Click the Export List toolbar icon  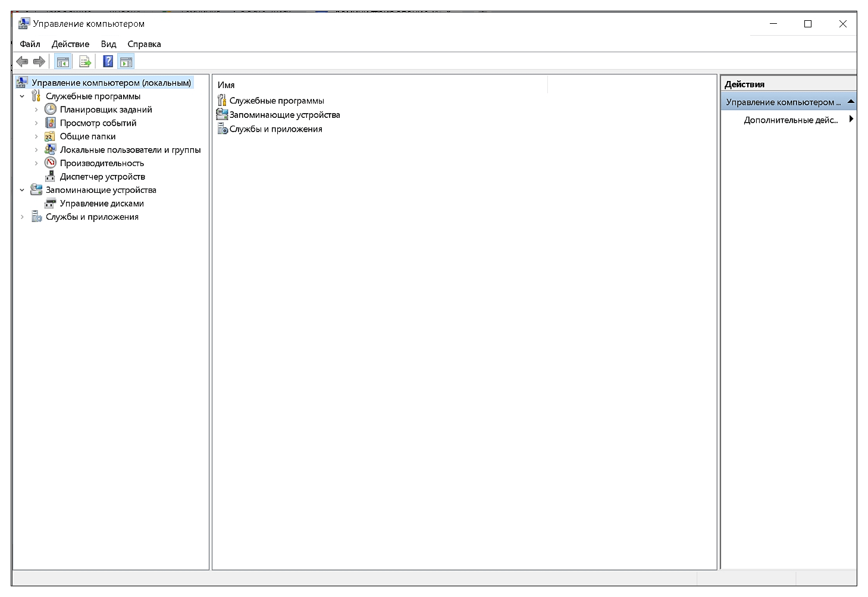click(x=85, y=61)
